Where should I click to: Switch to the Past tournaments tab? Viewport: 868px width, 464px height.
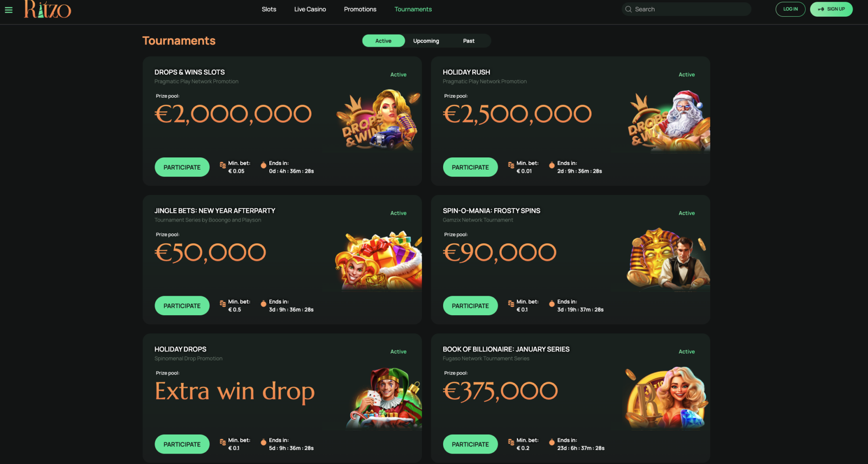pyautogui.click(x=469, y=41)
